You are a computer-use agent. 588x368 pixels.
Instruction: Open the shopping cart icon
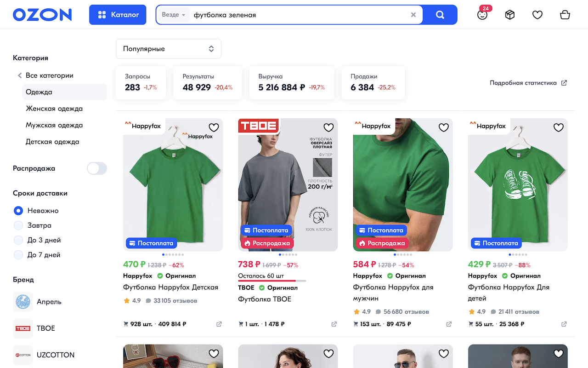[565, 15]
